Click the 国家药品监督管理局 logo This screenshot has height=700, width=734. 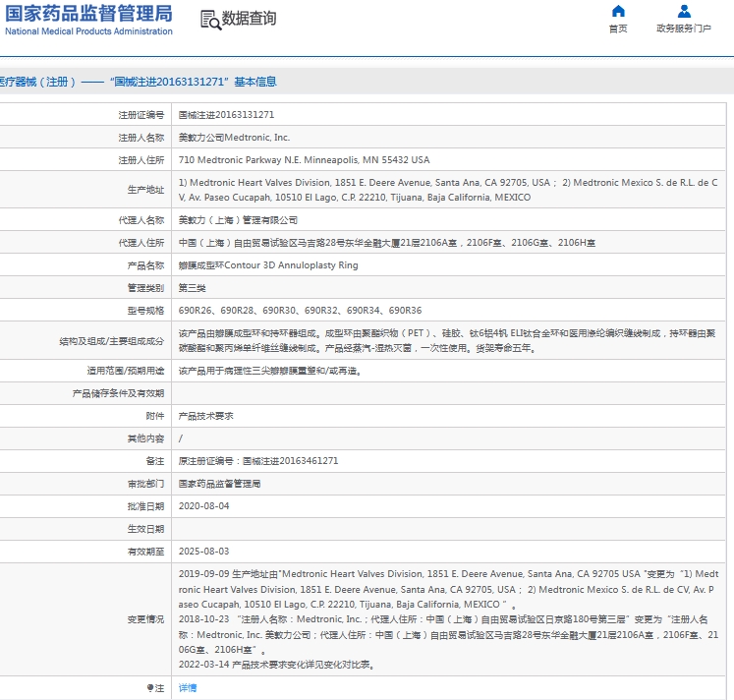89,20
